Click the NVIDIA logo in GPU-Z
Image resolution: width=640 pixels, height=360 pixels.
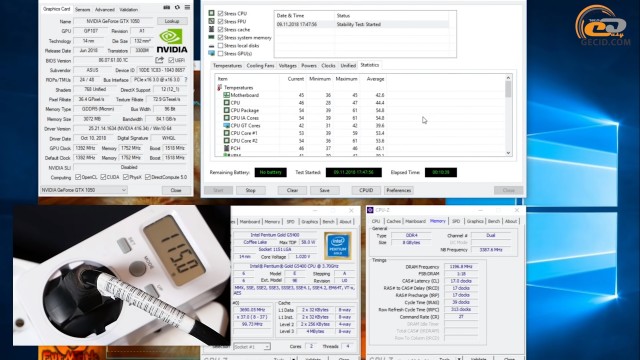click(172, 41)
